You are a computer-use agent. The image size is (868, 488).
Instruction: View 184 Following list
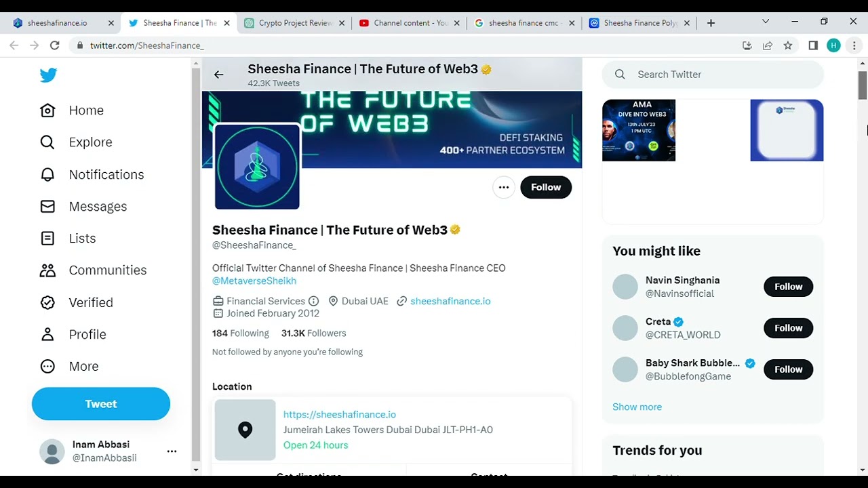click(241, 333)
